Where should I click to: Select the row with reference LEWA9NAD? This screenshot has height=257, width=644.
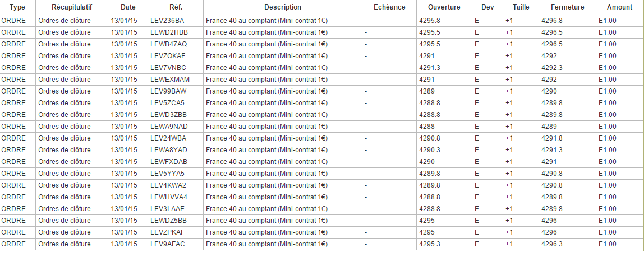pyautogui.click(x=169, y=127)
